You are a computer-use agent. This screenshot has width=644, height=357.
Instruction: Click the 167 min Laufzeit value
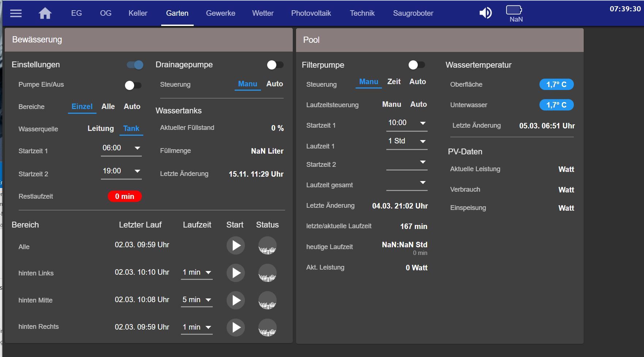(414, 226)
